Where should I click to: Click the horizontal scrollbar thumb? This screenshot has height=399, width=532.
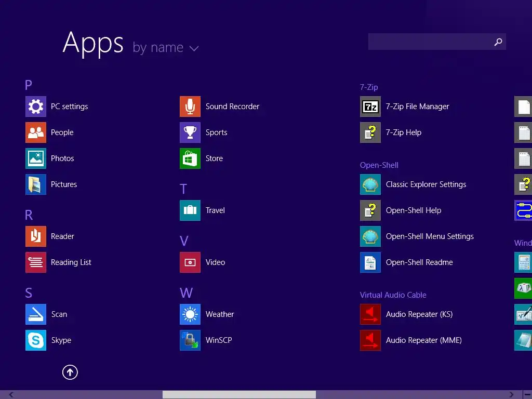pos(239,395)
